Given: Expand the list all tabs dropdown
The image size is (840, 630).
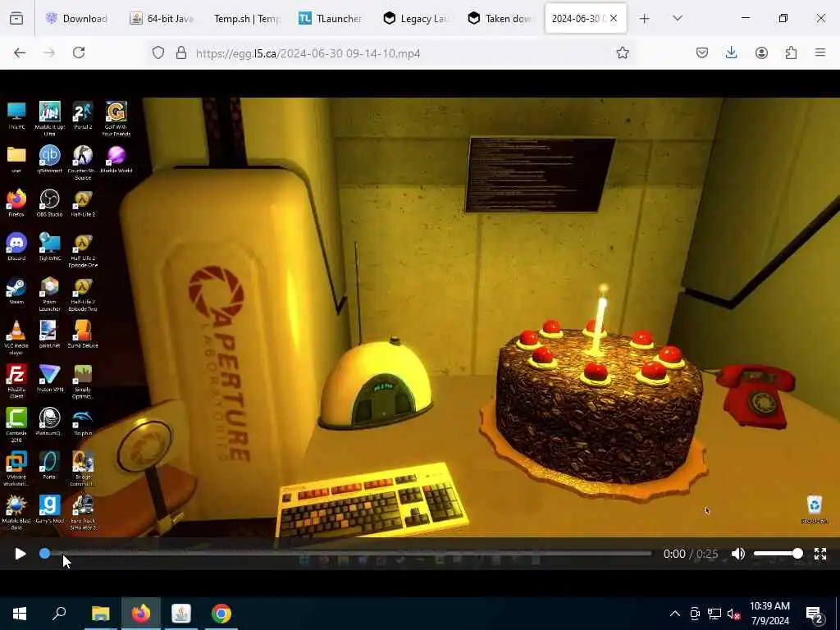Looking at the screenshot, I should (678, 18).
